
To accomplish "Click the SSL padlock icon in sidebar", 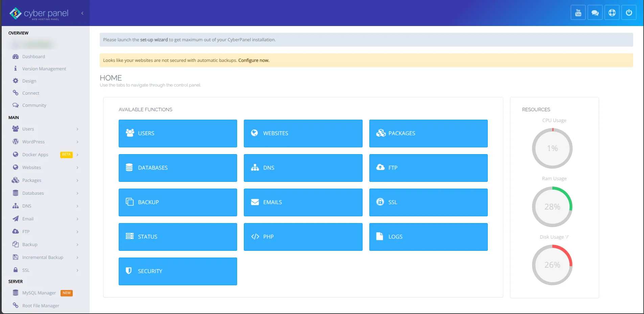I will [x=16, y=270].
